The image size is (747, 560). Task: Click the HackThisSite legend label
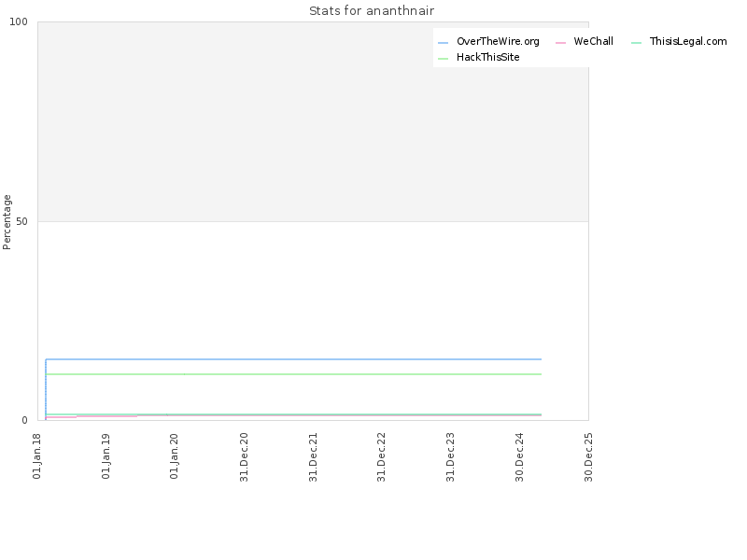(487, 58)
